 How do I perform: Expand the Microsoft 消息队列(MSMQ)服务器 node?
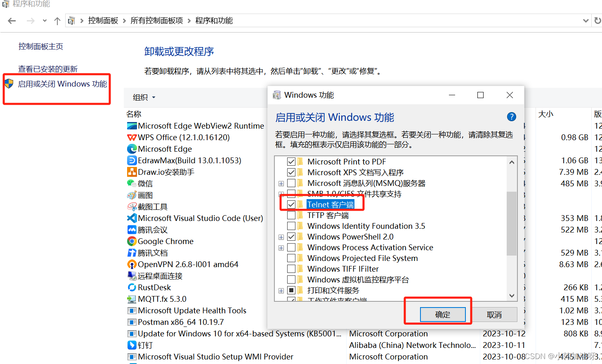click(281, 183)
